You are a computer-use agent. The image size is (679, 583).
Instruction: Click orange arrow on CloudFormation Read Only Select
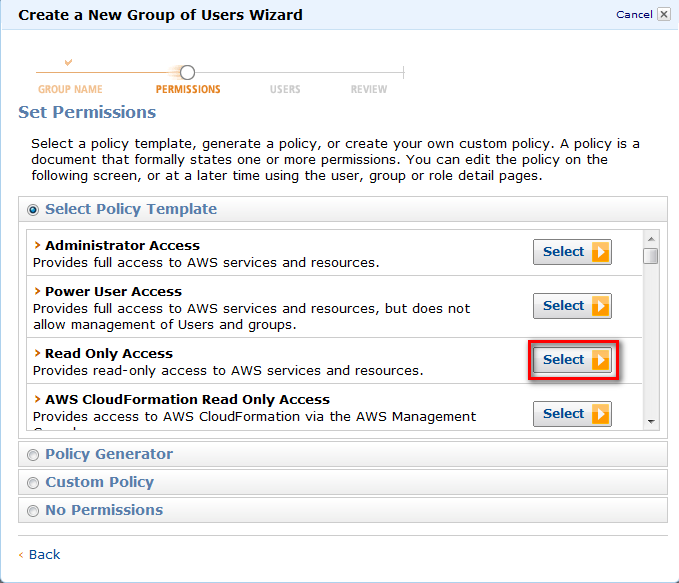pos(601,414)
